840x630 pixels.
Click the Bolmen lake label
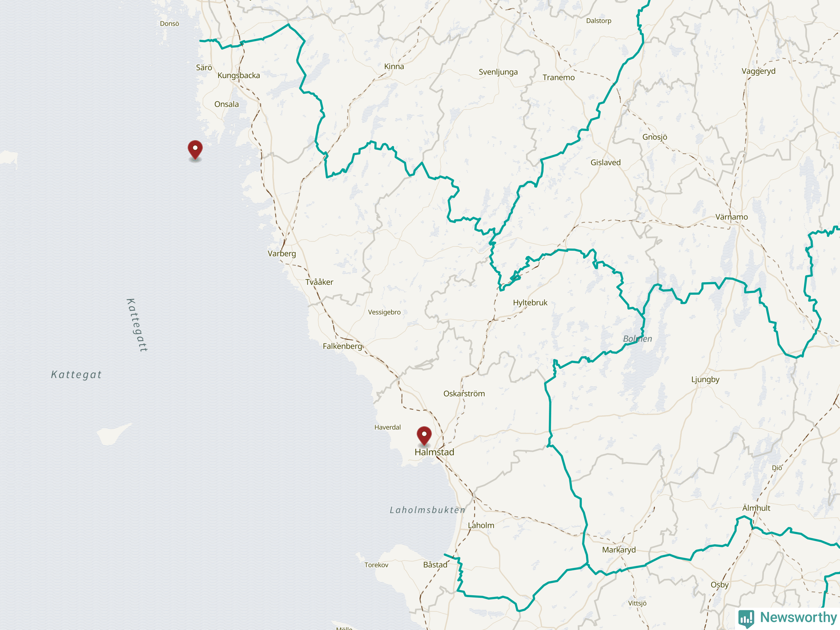pyautogui.click(x=637, y=339)
